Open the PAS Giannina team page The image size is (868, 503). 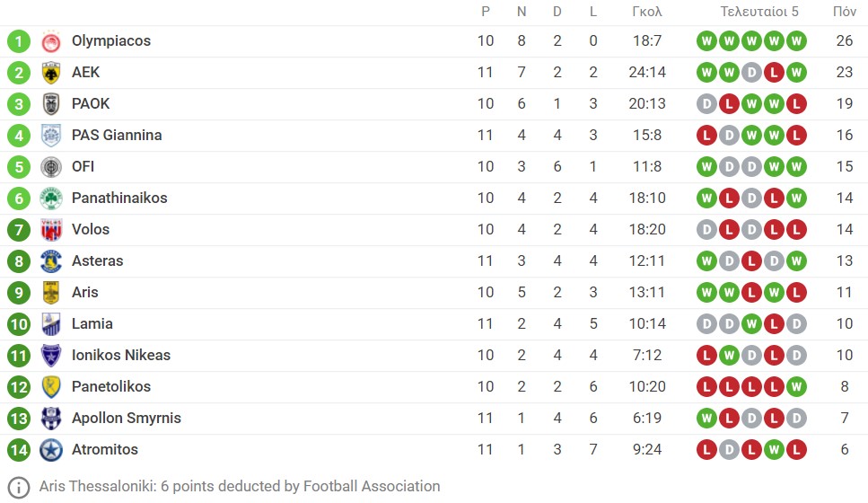117,135
